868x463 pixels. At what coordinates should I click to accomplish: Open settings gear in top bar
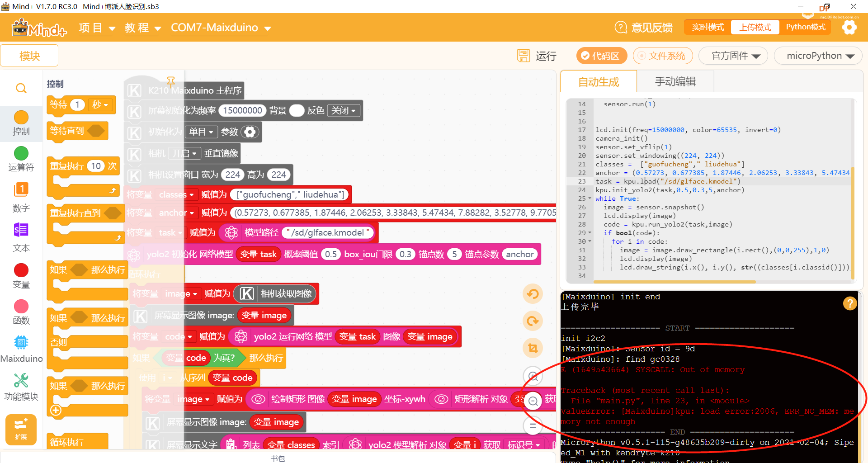pos(849,27)
